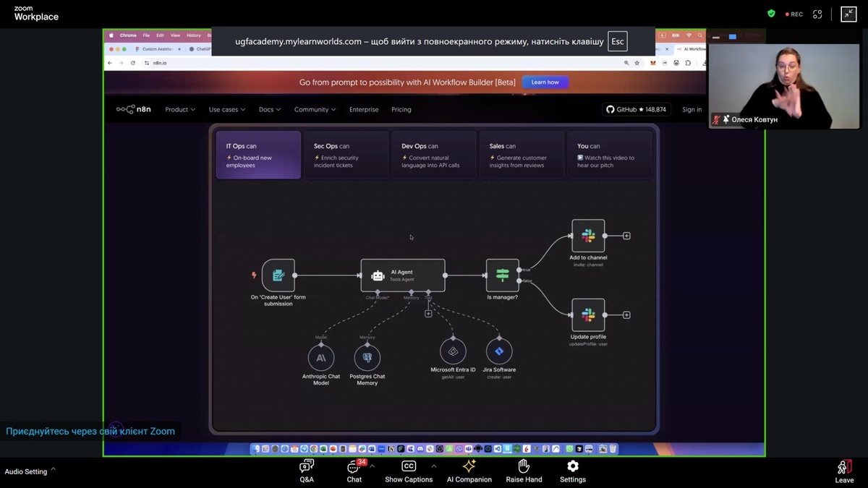Expand the Show Captions options arrow
This screenshot has height=488, width=868.
(434, 466)
